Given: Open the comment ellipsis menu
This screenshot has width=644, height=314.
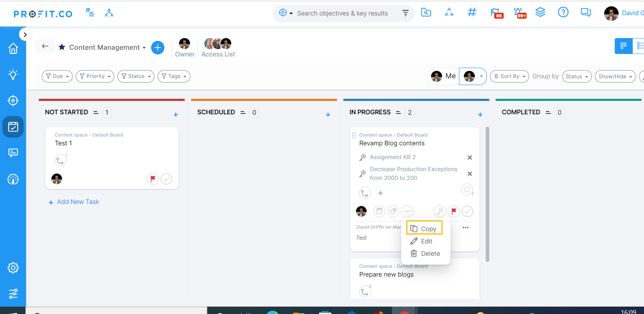Looking at the screenshot, I should [466, 228].
